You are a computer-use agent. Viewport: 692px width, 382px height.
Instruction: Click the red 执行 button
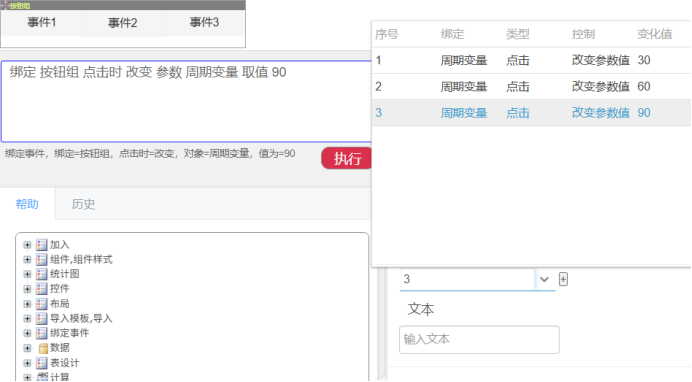[347, 158]
